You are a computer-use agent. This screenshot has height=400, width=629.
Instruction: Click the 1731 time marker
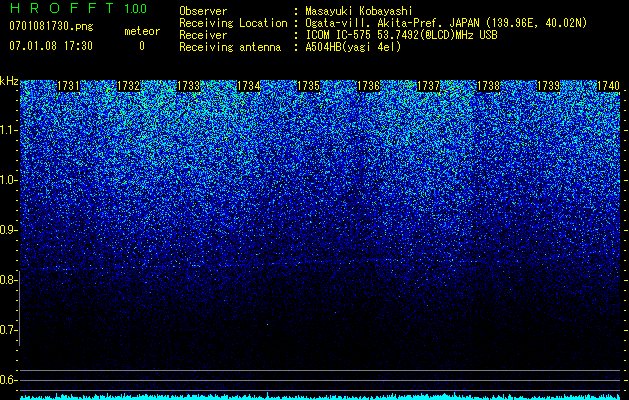click(68, 86)
